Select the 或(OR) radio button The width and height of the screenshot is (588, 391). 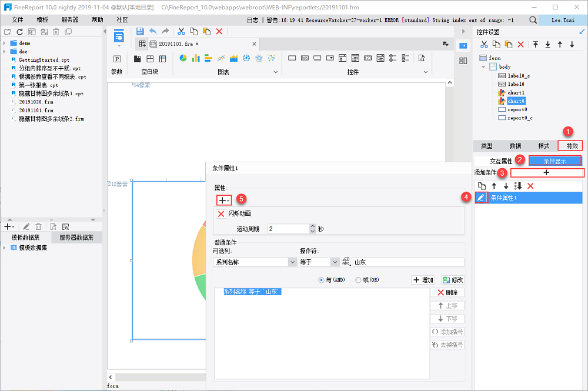(x=359, y=280)
